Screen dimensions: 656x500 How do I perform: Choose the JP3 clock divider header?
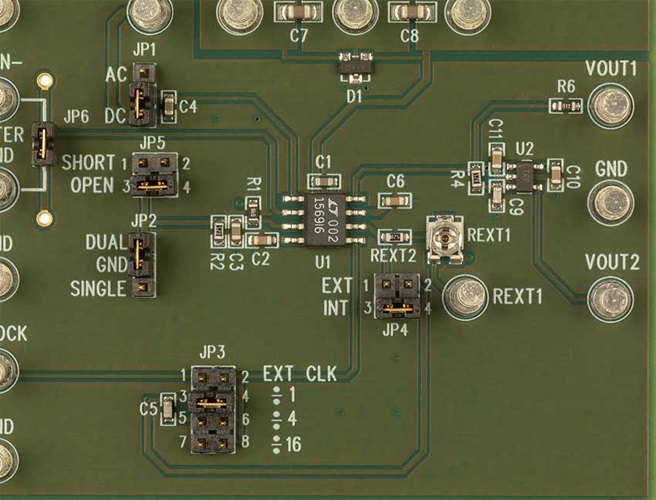click(214, 412)
